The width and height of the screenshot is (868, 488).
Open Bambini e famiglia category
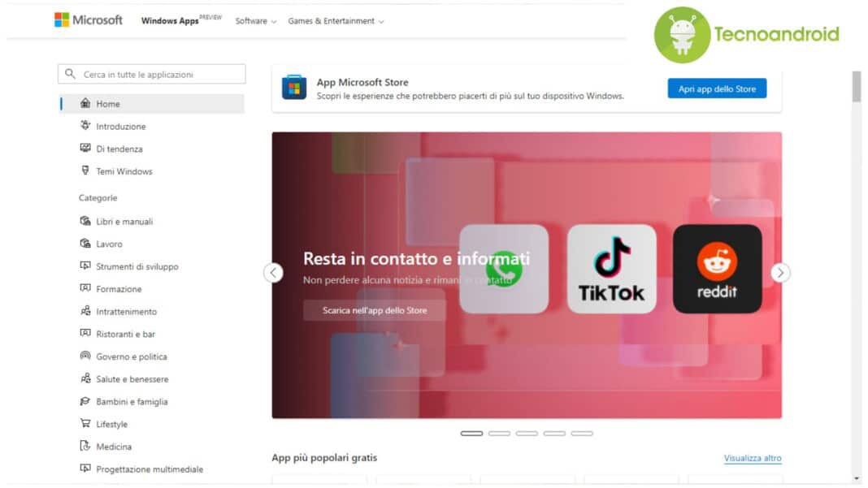132,402
